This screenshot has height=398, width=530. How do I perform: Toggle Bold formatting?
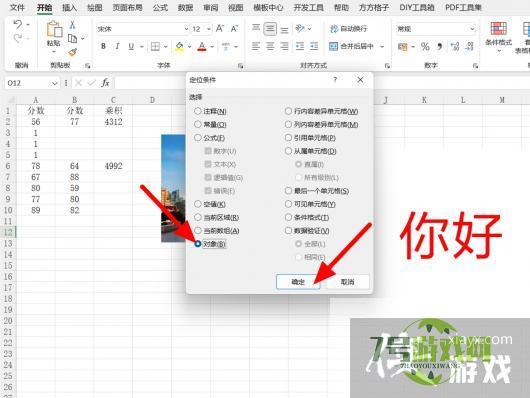103,46
